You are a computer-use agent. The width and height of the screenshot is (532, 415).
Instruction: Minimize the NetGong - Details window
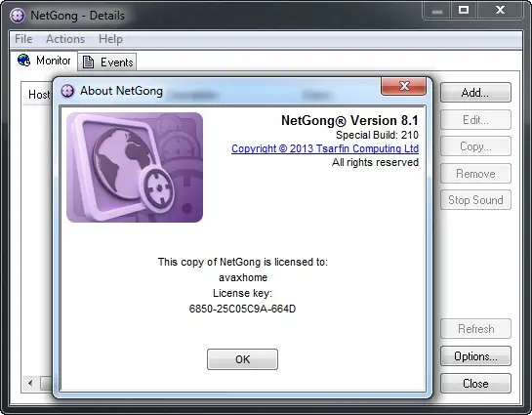point(437,11)
